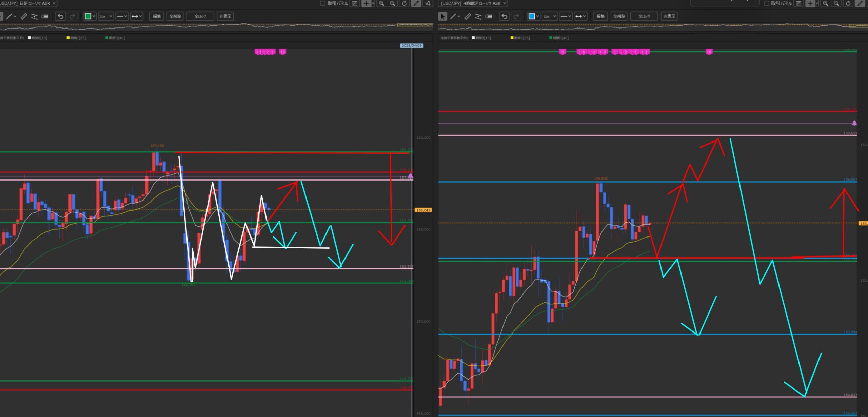Enable 取引パネル checkbox on 4-hour chart
This screenshot has width=868, height=417.
click(766, 3)
